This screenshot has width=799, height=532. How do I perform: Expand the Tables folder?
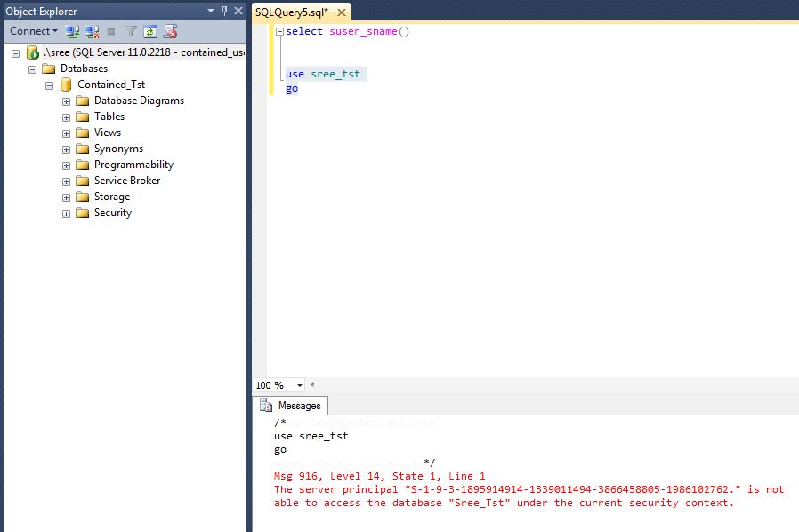click(x=66, y=117)
